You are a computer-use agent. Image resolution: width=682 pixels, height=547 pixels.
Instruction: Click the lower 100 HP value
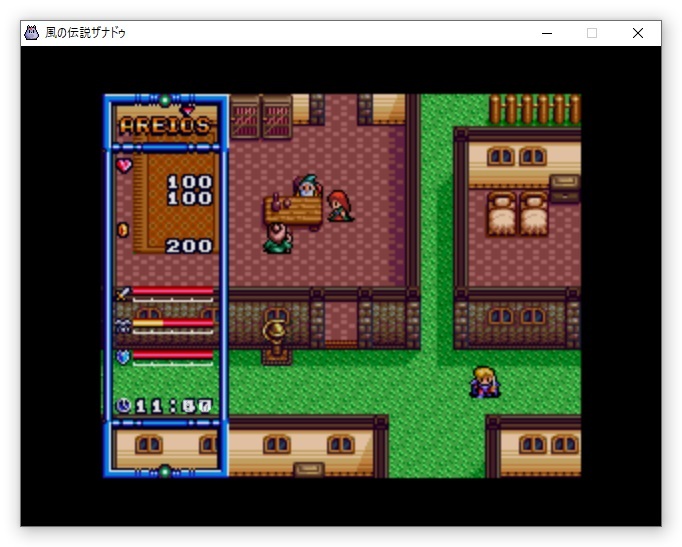(190, 198)
